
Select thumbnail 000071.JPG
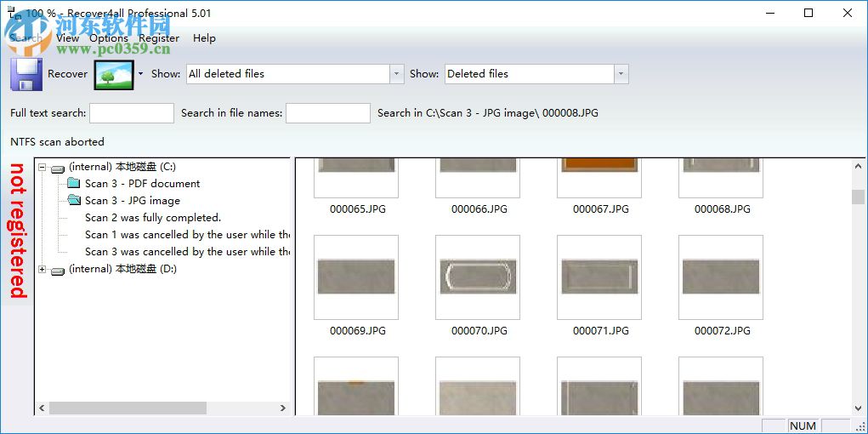coord(599,277)
